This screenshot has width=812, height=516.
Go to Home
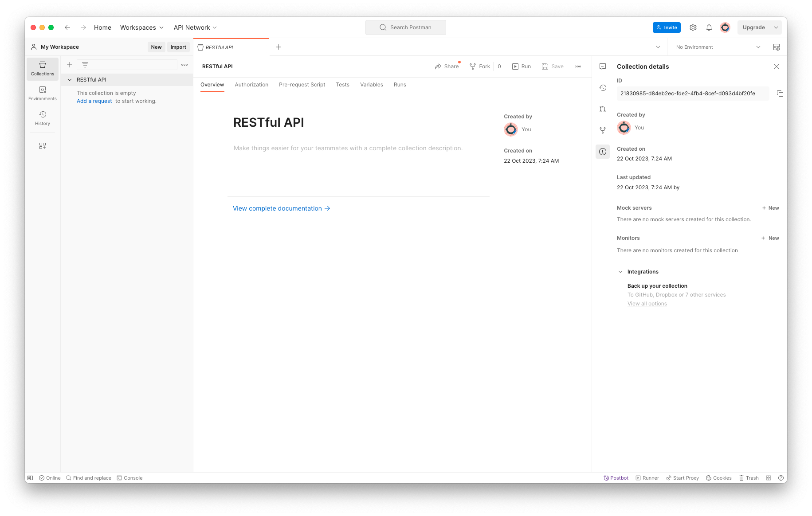tap(102, 27)
